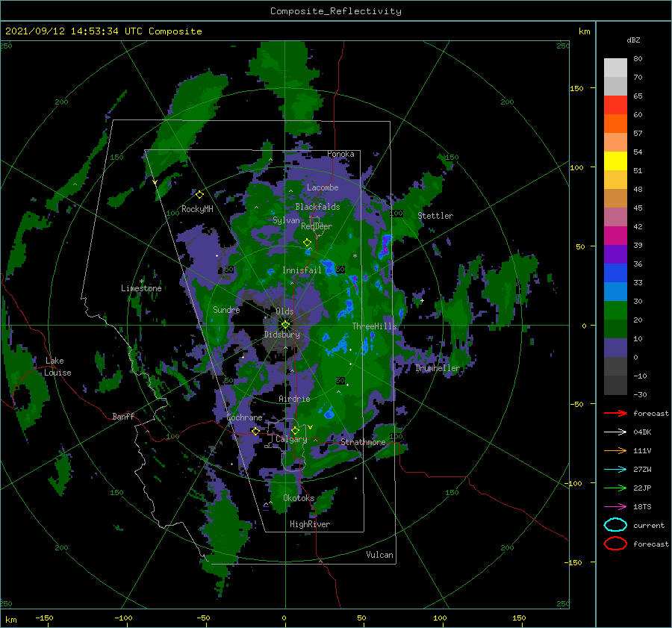Click the RockyMH label

click(197, 209)
